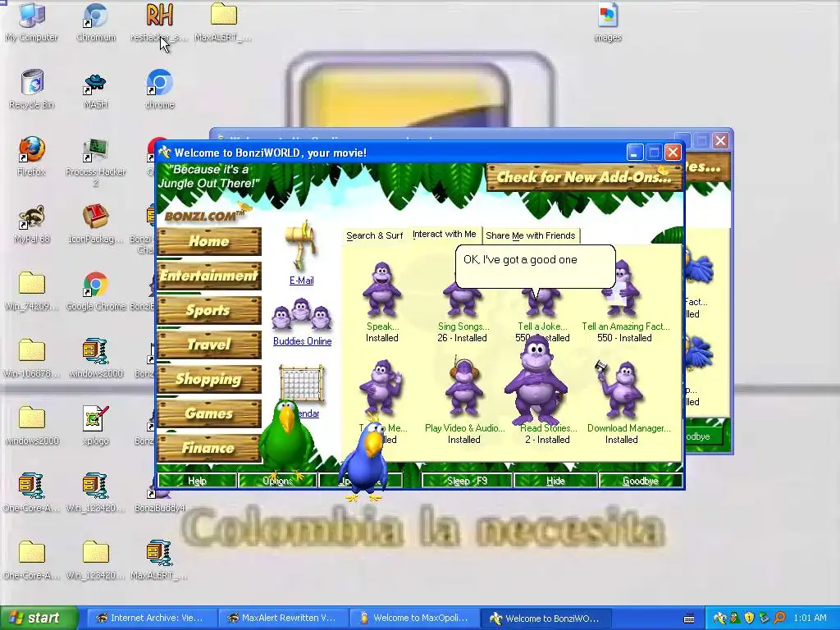Screen dimensions: 840x630
Task: Click the taskbar clock showing 1:01 AM
Action: (x=810, y=618)
